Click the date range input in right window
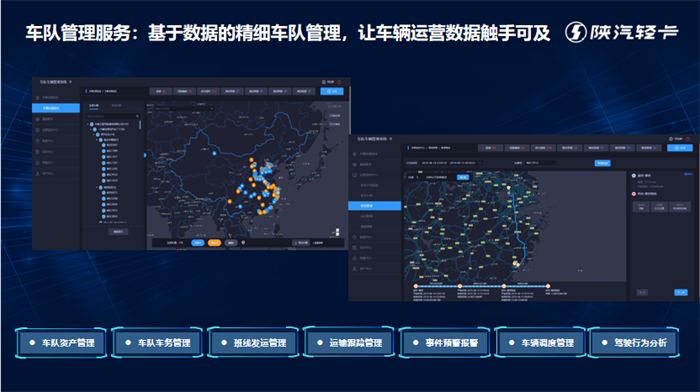The height and width of the screenshot is (392, 700). pos(451,163)
